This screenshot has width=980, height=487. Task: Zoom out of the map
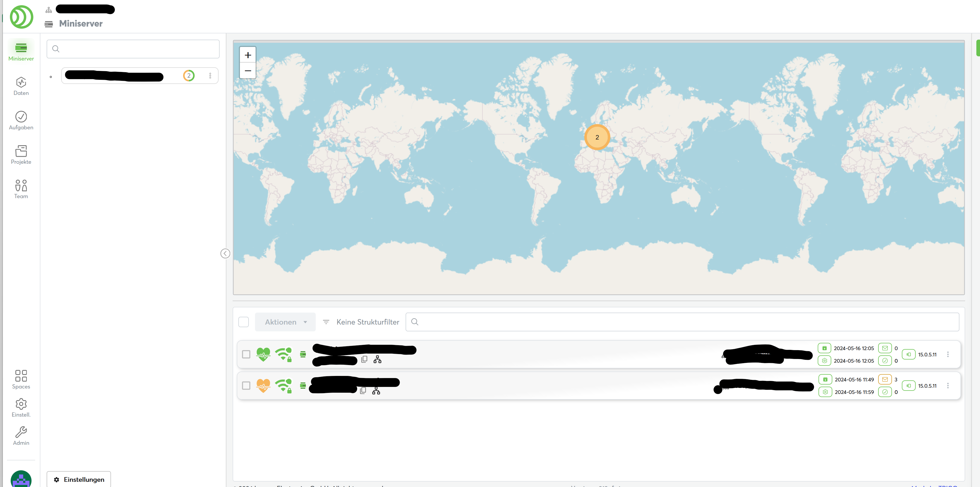click(248, 71)
